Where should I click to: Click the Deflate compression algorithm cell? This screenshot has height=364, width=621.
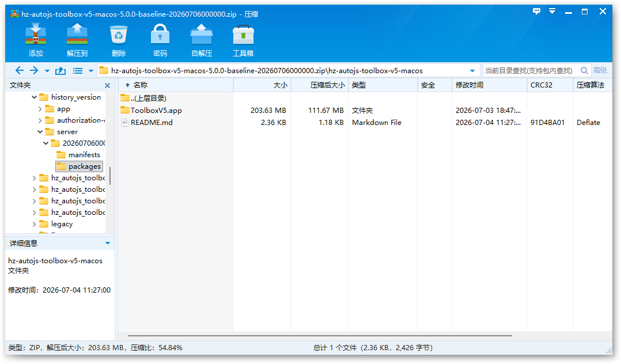[588, 123]
